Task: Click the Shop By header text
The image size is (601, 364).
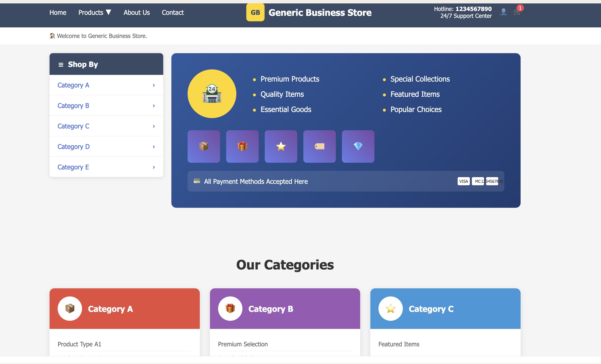Action: point(83,64)
